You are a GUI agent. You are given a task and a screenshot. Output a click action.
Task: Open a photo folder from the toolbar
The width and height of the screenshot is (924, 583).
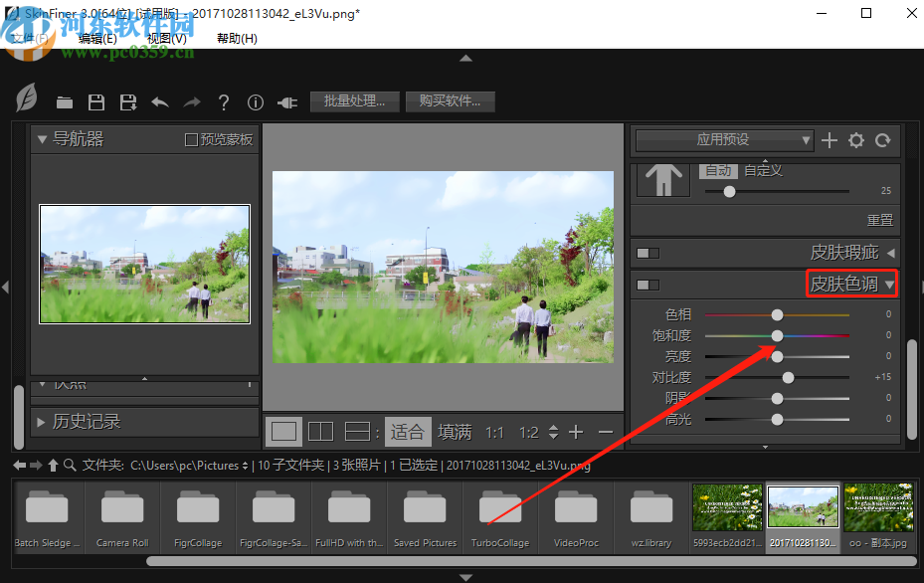[65, 103]
